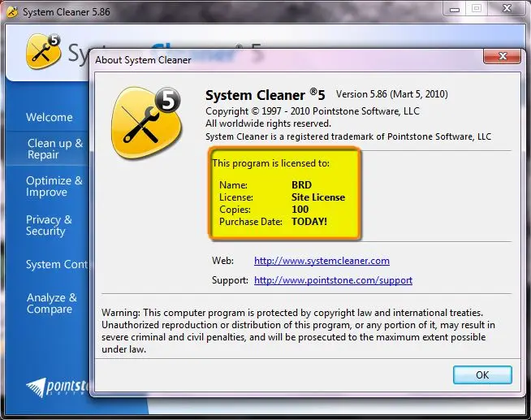Click the Version 5.86 (Mart 5, 2010) text

tap(392, 94)
